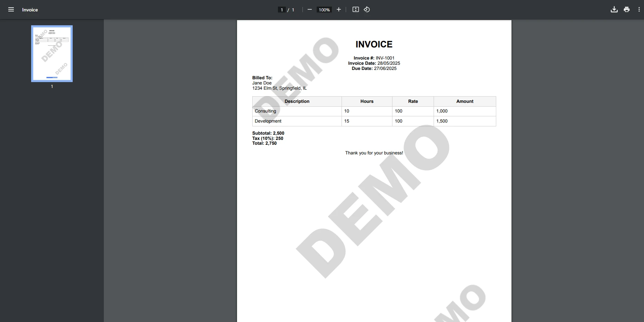Download the Invoice PDF
This screenshot has width=644, height=322.
click(614, 10)
